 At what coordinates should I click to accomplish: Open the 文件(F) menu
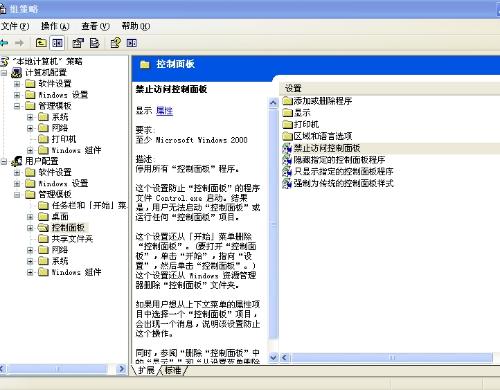(x=15, y=26)
